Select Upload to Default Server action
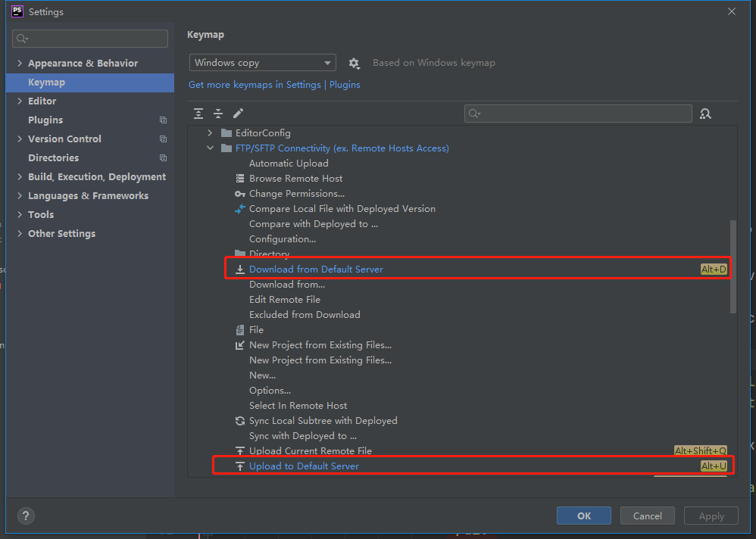Viewport: 756px width, 539px height. 304,466
